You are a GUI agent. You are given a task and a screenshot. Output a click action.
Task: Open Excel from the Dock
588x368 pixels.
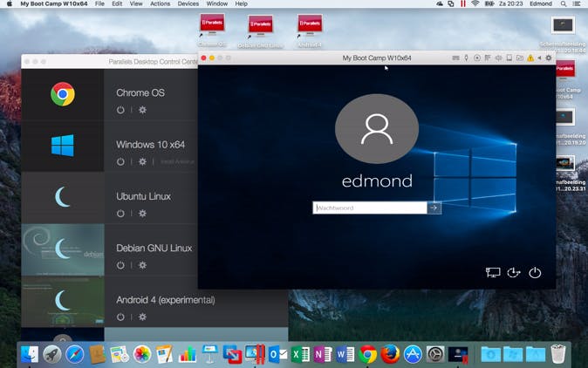pos(300,354)
